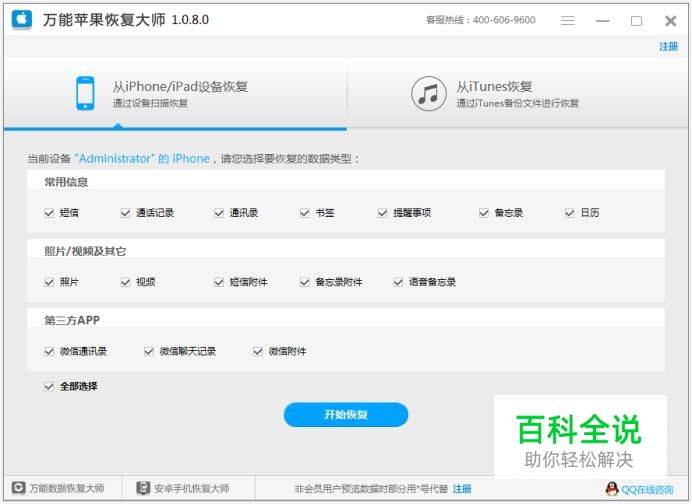Image resolution: width=692 pixels, height=504 pixels.
Task: Maximize the window
Action: [x=636, y=21]
